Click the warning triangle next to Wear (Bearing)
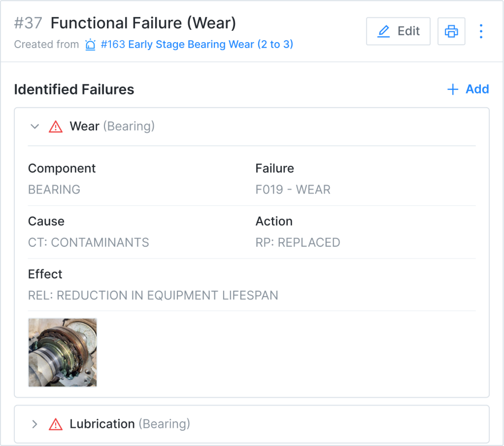The image size is (504, 446). click(x=56, y=126)
